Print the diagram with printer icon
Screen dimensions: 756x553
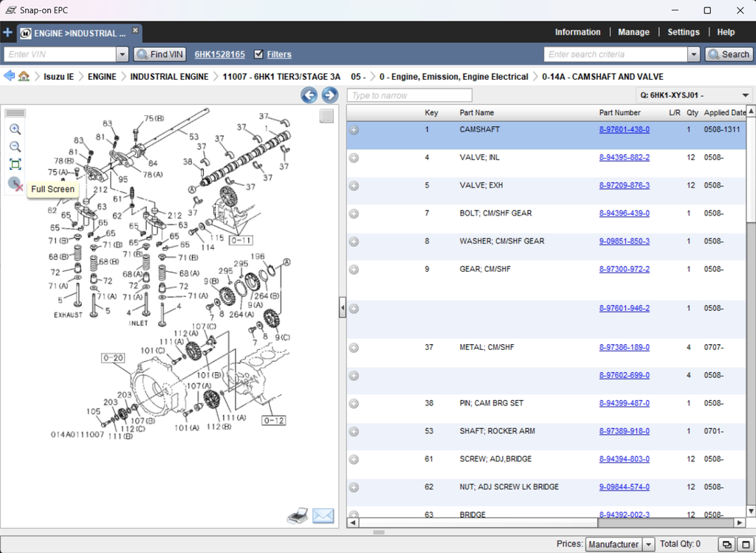pyautogui.click(x=298, y=516)
